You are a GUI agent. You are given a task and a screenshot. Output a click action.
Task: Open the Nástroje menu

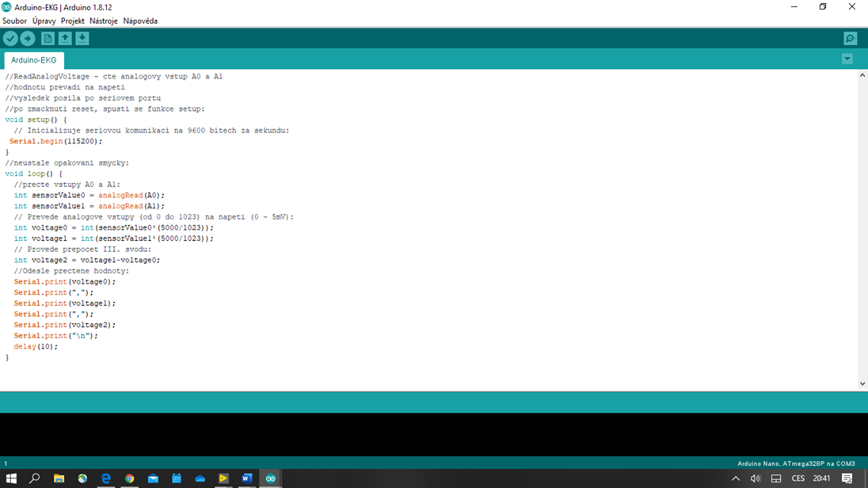tap(104, 21)
